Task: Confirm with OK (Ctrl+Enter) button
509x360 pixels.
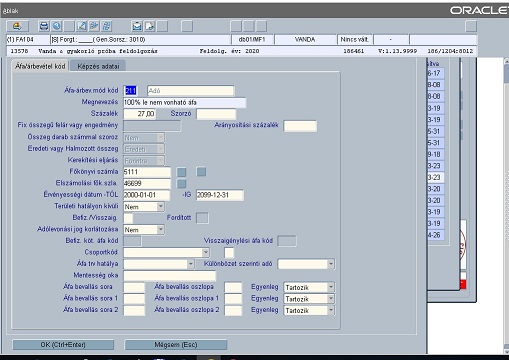Action: [63, 345]
